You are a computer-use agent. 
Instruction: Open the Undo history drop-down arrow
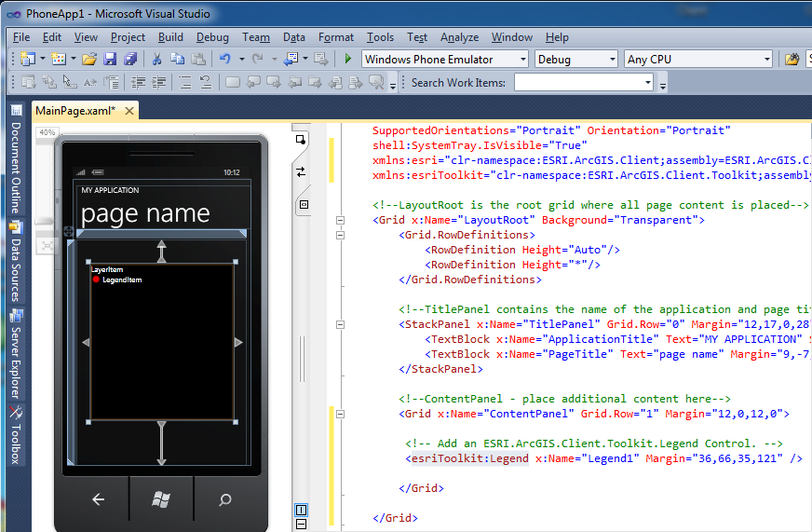(241, 59)
